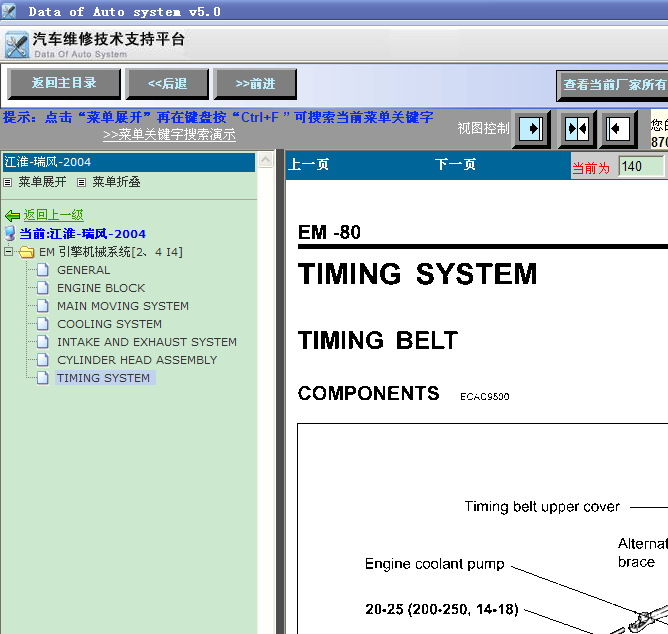Click the green back arrow icon
The width and height of the screenshot is (668, 634).
[x=12, y=216]
